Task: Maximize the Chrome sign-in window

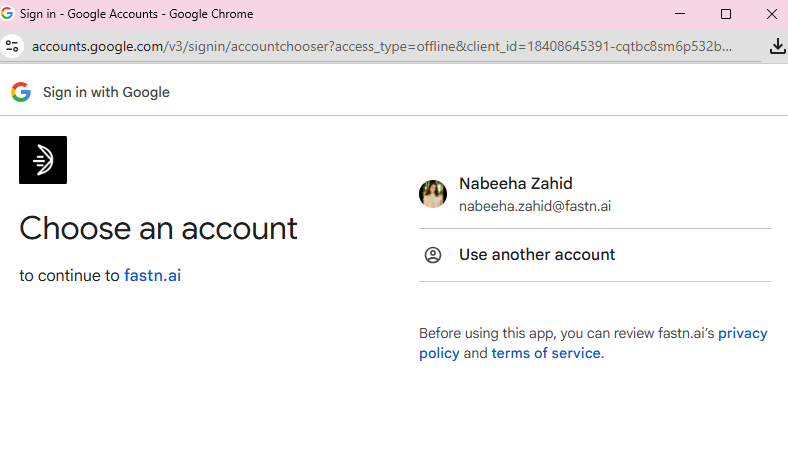Action: (726, 14)
